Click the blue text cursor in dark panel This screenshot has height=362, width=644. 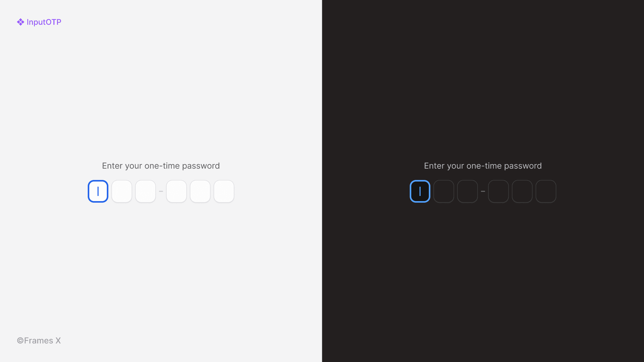[420, 191]
